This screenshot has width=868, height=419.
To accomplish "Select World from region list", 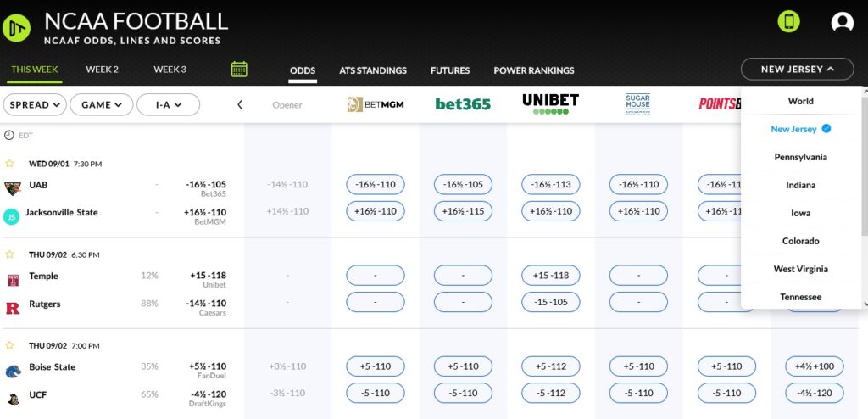I will (x=800, y=101).
